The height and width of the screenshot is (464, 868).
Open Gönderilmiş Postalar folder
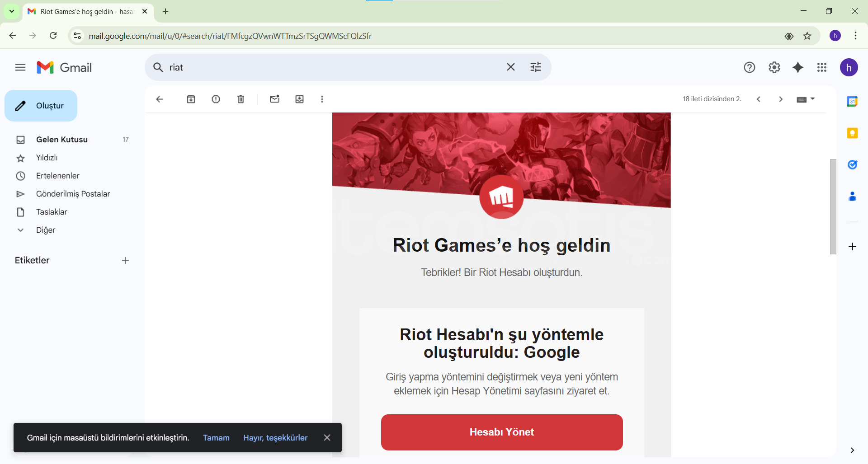click(72, 194)
